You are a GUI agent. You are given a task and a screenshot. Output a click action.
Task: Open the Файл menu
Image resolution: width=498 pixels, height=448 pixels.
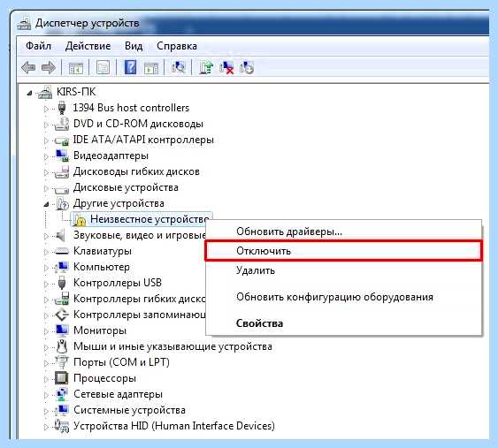click(38, 46)
